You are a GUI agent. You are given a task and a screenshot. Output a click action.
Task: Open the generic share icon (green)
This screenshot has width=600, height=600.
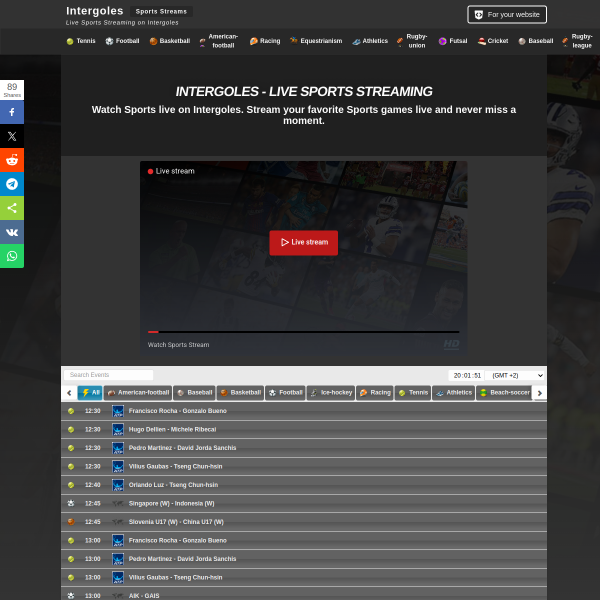[12, 208]
